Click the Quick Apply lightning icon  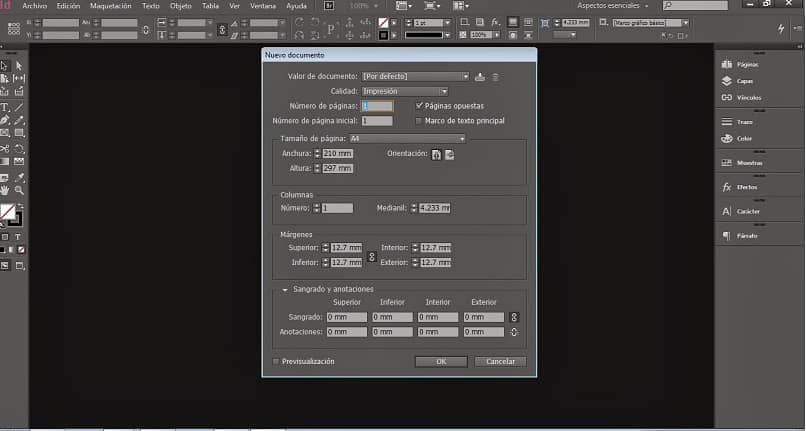(x=781, y=29)
